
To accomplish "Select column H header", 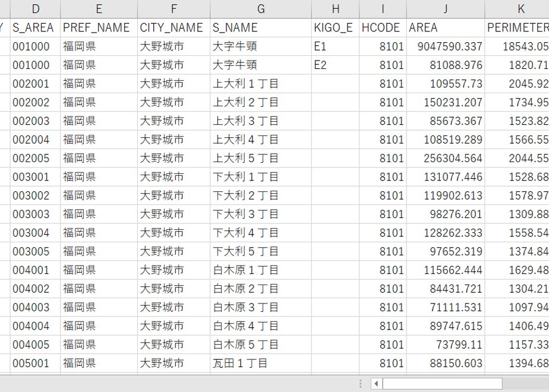I will point(336,9).
